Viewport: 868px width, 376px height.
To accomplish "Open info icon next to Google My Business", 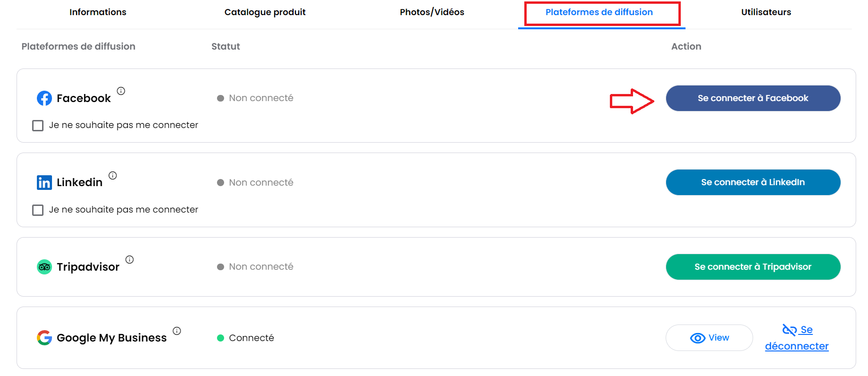I will [x=177, y=331].
